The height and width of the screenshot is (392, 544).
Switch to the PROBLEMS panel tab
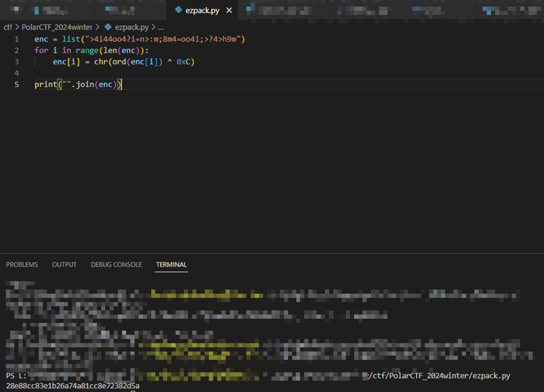[x=22, y=265]
